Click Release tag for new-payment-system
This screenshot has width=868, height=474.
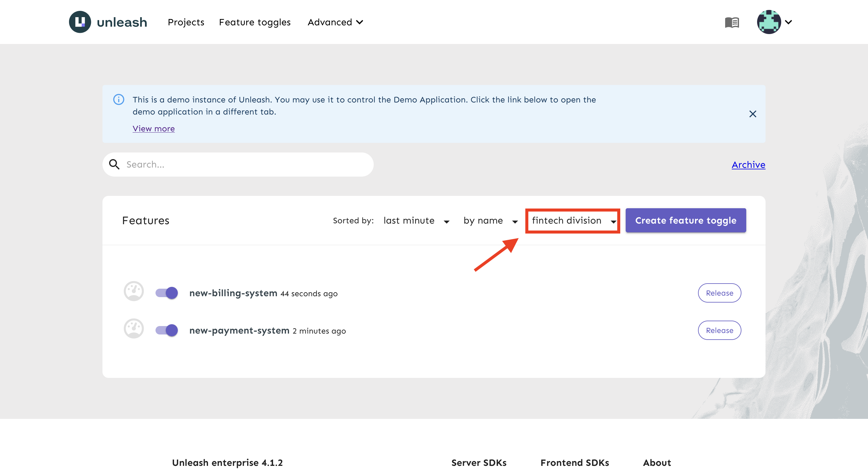coord(719,331)
